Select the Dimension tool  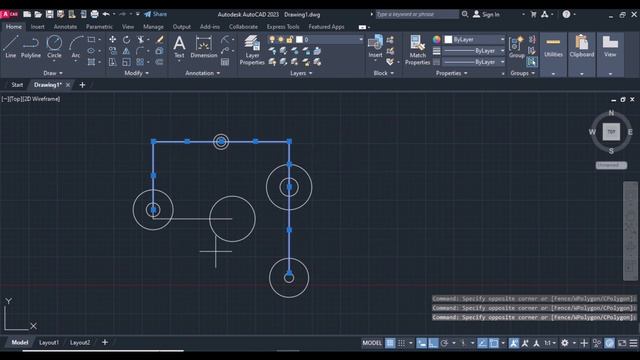tap(204, 47)
